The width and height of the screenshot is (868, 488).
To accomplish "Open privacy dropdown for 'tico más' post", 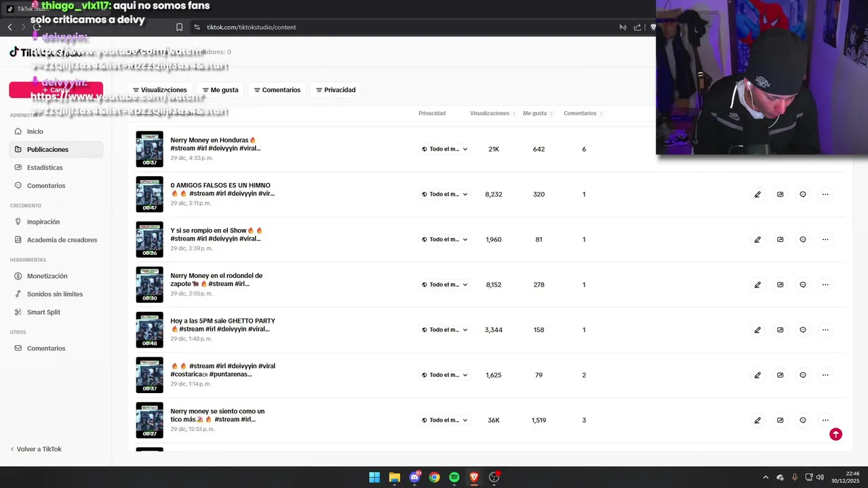I will tap(445, 420).
